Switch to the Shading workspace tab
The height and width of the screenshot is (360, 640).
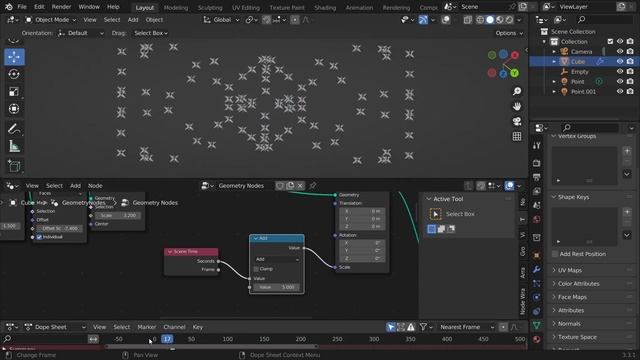(325, 7)
